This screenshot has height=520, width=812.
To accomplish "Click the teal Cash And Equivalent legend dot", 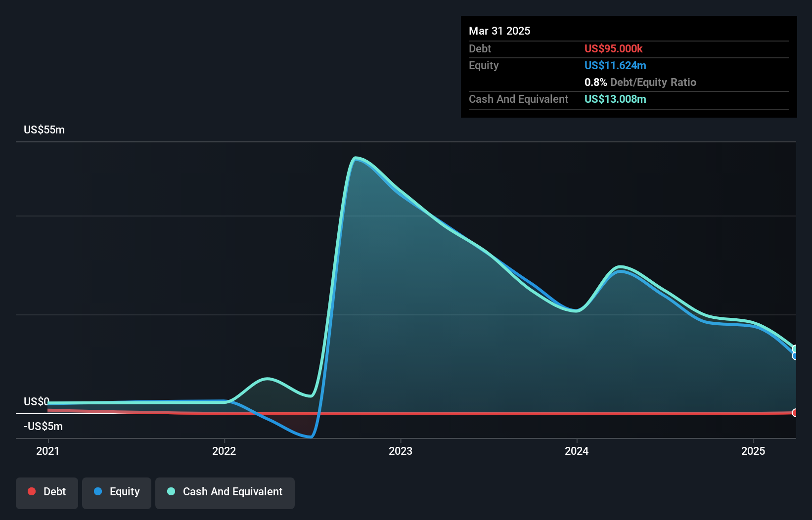I will coord(171,491).
